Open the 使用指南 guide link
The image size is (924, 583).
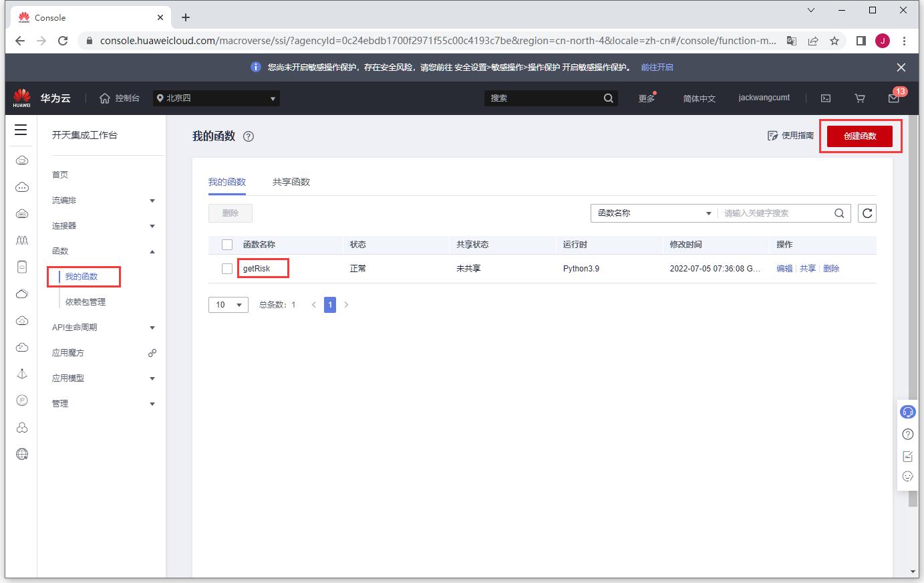[x=791, y=136]
